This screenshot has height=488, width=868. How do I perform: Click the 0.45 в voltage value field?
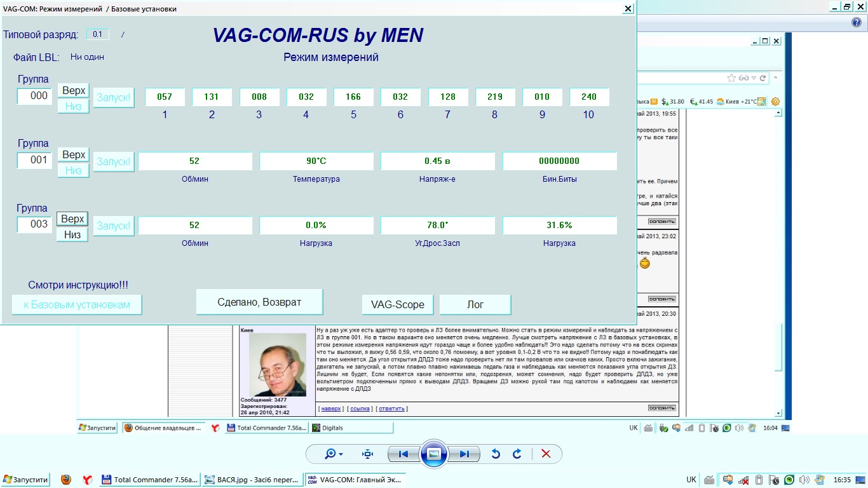438,161
